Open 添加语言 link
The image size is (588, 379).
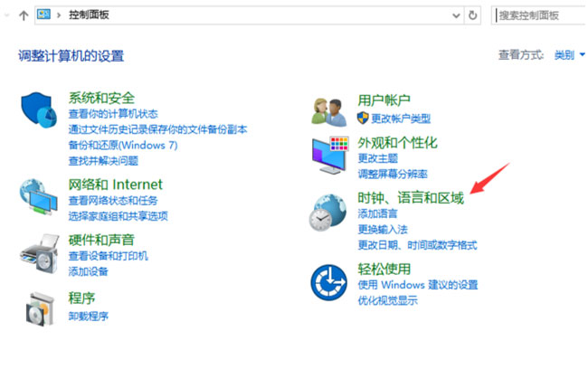point(377,214)
